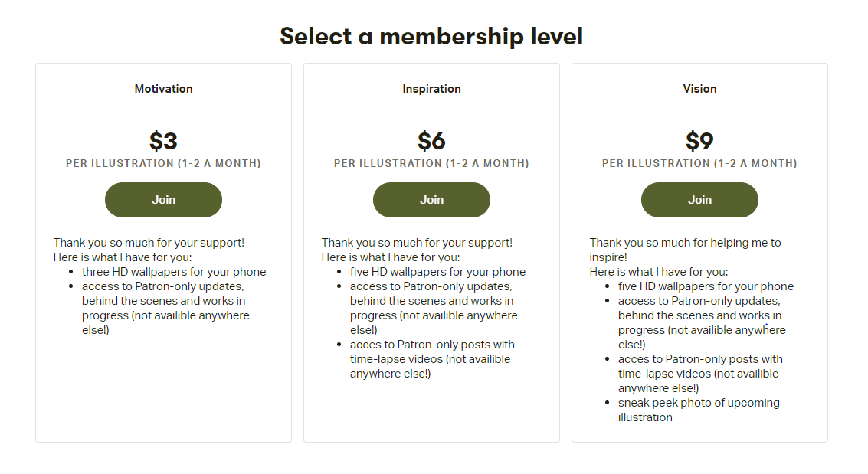This screenshot has width=868, height=474.
Task: Select the Inspiration tier title
Action: tap(431, 89)
